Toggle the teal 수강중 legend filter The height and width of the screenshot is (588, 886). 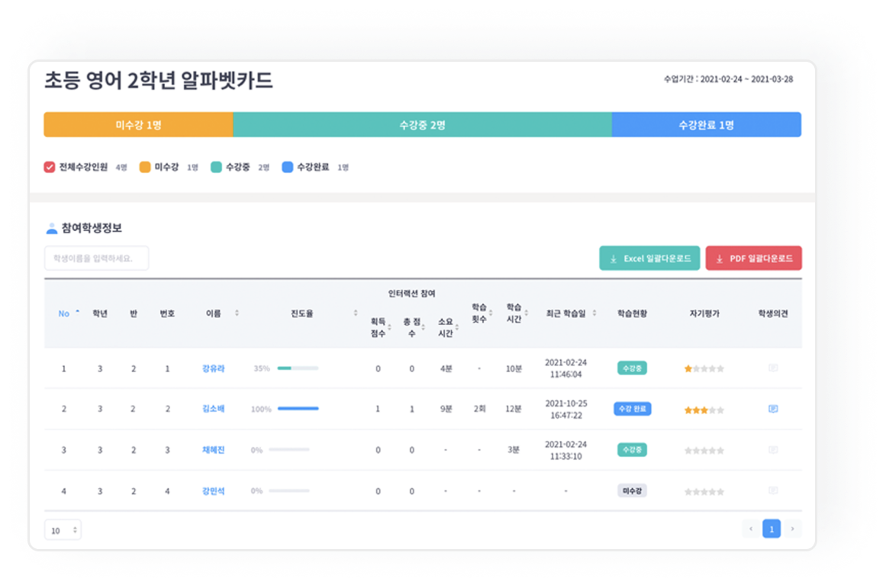click(217, 167)
